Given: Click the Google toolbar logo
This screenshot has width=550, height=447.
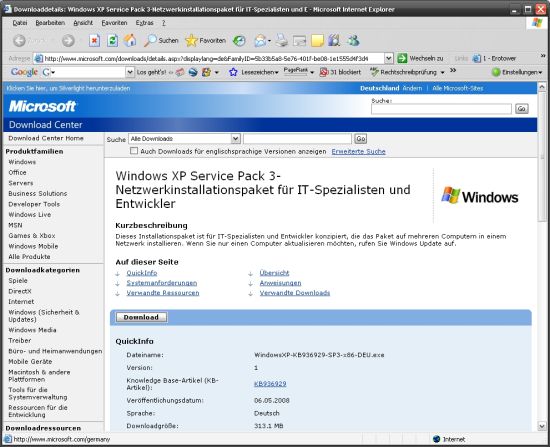Looking at the screenshot, I should pyautogui.click(x=24, y=72).
